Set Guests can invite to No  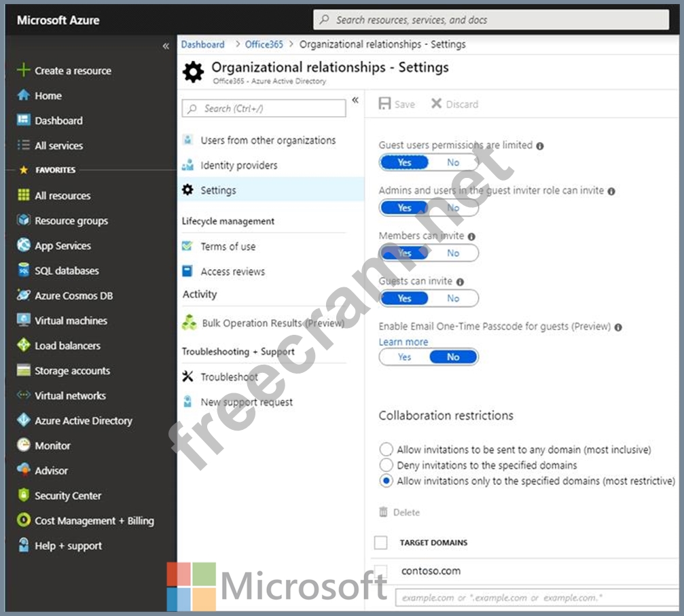click(453, 298)
